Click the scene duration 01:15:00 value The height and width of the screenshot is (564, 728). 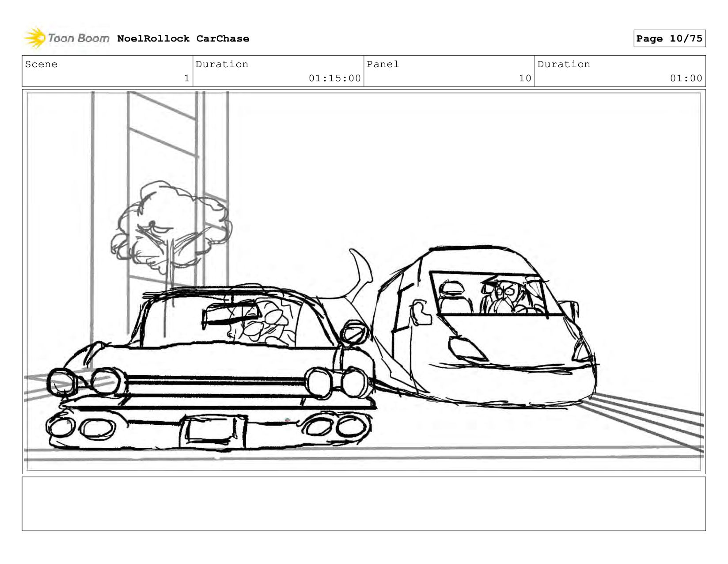click(334, 78)
